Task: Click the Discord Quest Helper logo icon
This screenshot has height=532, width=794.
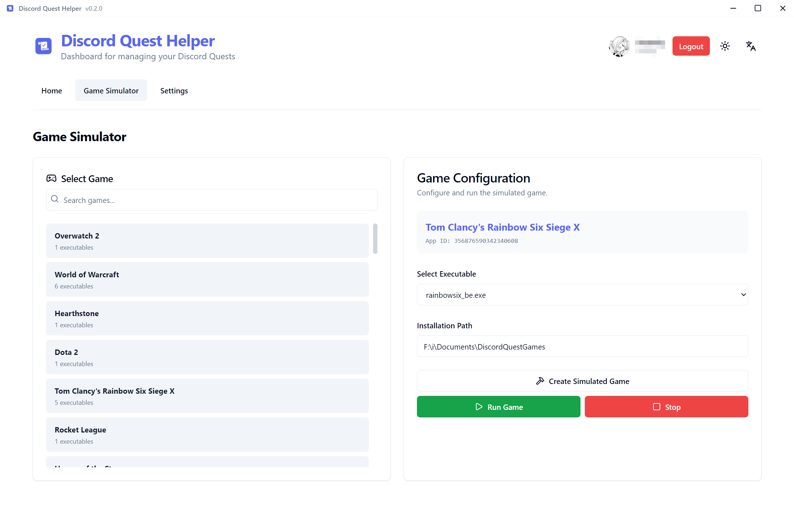Action: (43, 46)
